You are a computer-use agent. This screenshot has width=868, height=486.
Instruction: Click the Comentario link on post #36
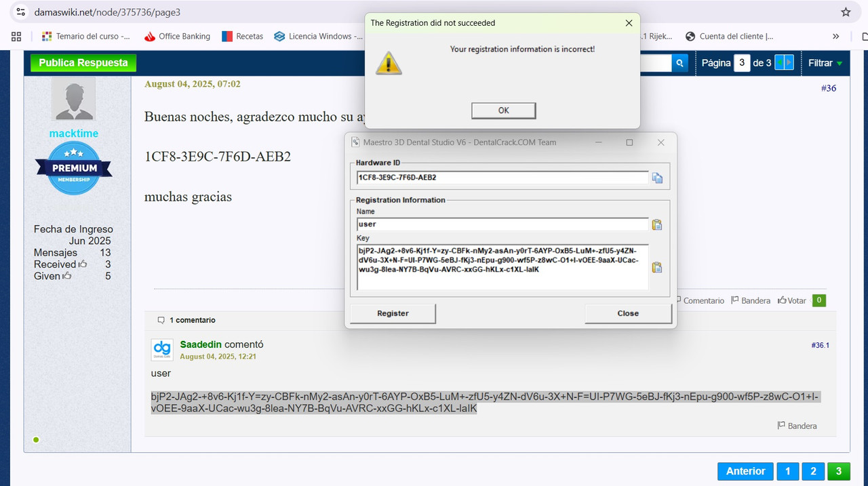703,300
